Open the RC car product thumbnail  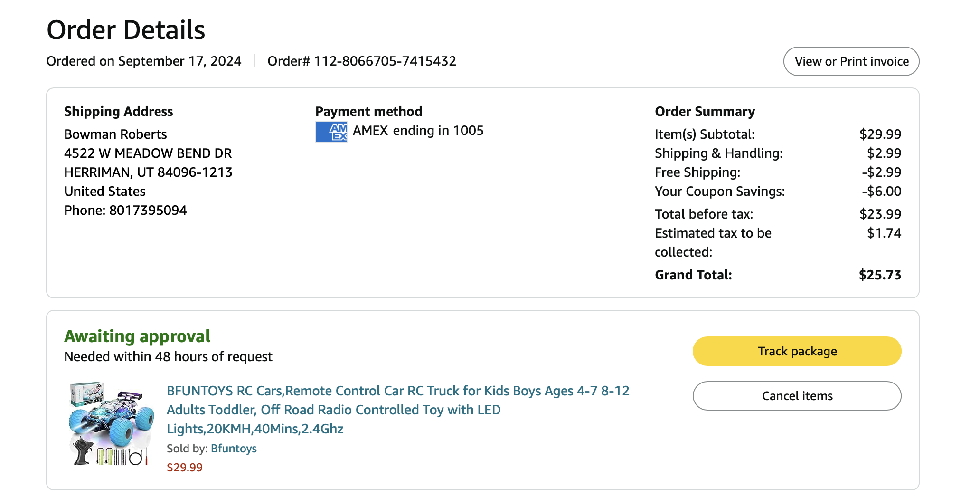pyautogui.click(x=112, y=423)
